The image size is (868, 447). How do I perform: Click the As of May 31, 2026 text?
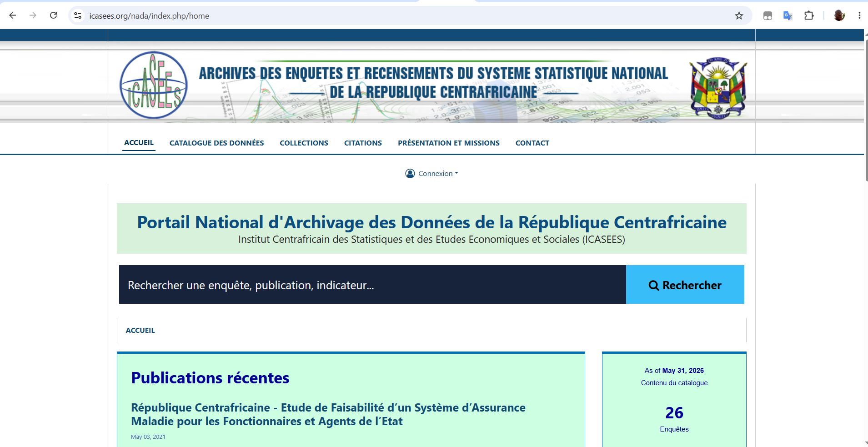[674, 371]
